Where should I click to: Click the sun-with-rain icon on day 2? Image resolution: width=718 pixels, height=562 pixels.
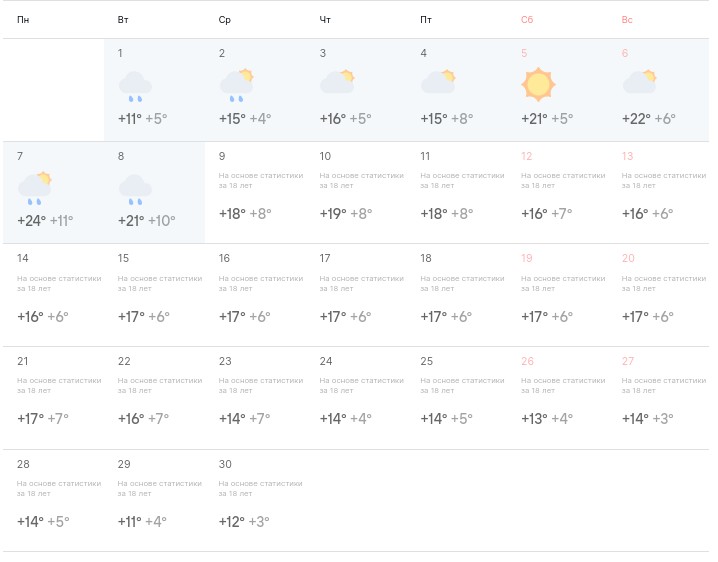click(x=237, y=85)
